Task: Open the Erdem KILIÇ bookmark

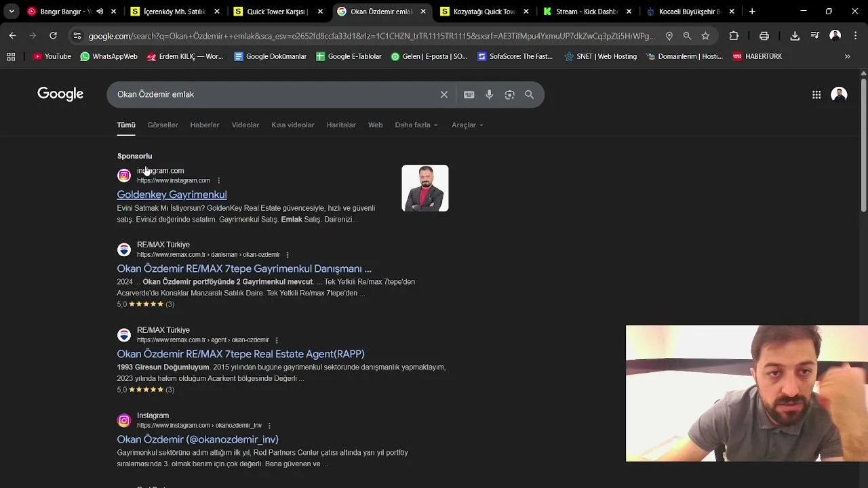Action: click(x=184, y=56)
